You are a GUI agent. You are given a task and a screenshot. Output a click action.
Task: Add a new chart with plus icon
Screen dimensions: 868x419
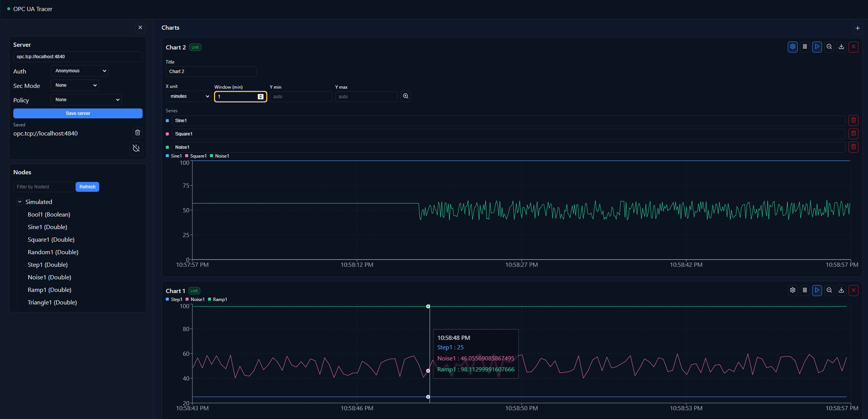point(857,28)
